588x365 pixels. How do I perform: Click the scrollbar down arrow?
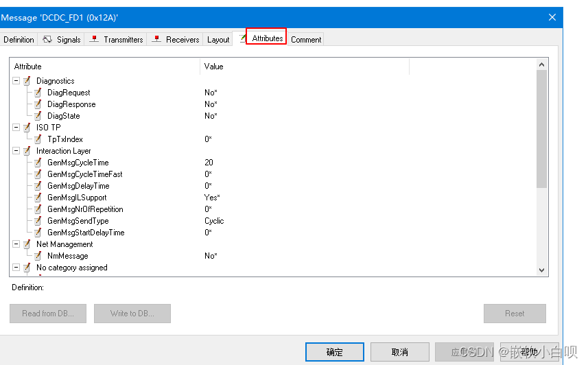[541, 270]
